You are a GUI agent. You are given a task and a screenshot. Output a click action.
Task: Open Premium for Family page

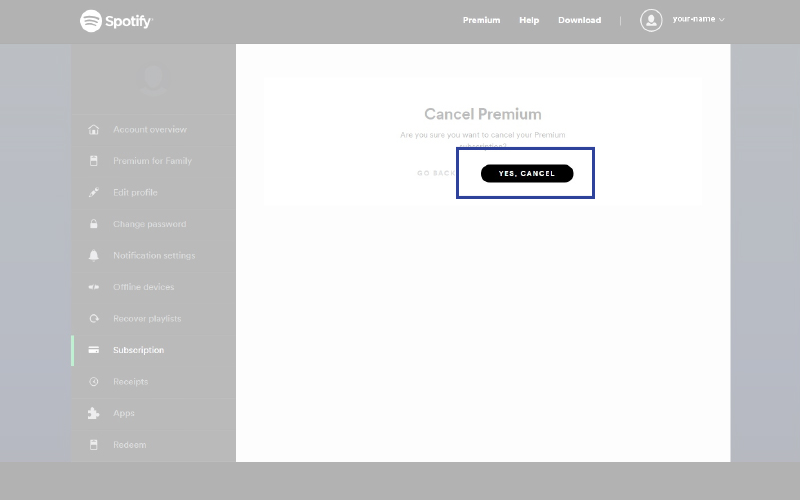point(153,161)
